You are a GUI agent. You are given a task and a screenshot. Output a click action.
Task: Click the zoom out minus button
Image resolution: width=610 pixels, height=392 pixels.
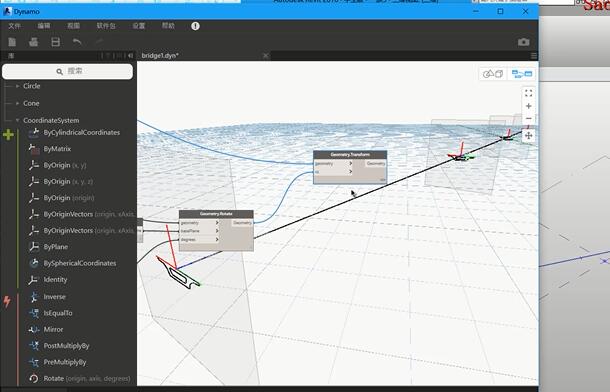[x=528, y=118]
